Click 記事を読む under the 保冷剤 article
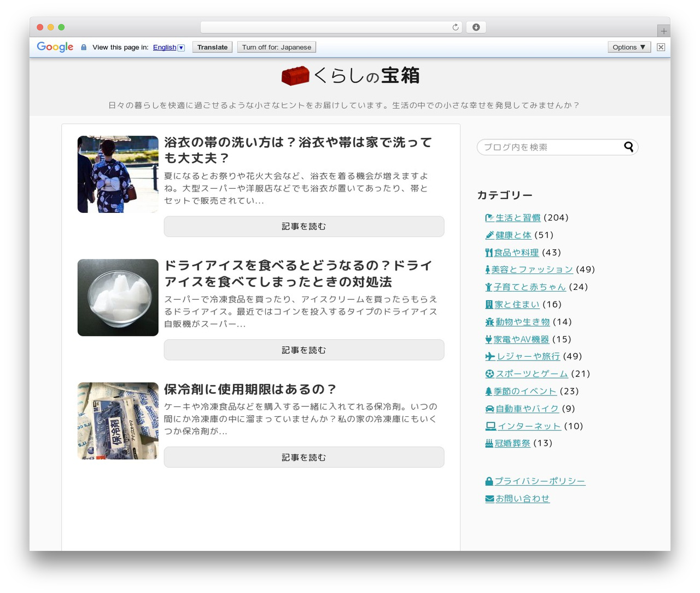This screenshot has height=593, width=700. coord(304,457)
